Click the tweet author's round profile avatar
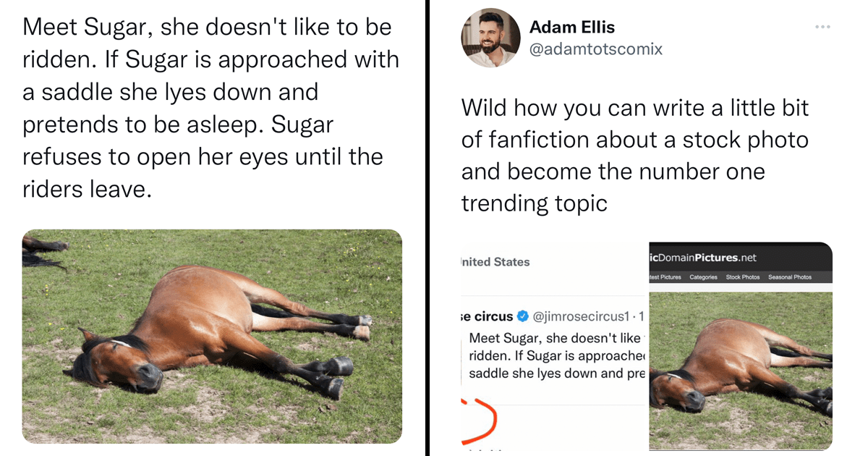 pos(490,38)
